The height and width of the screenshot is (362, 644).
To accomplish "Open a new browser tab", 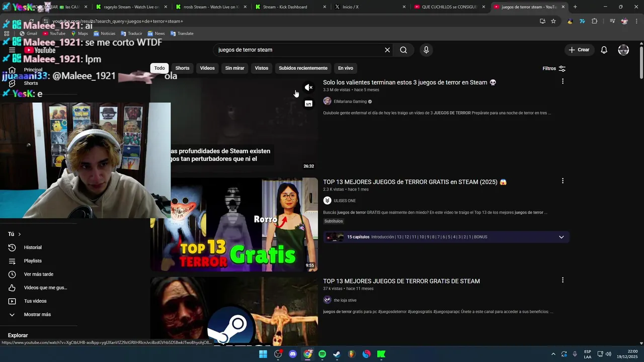I will (575, 7).
